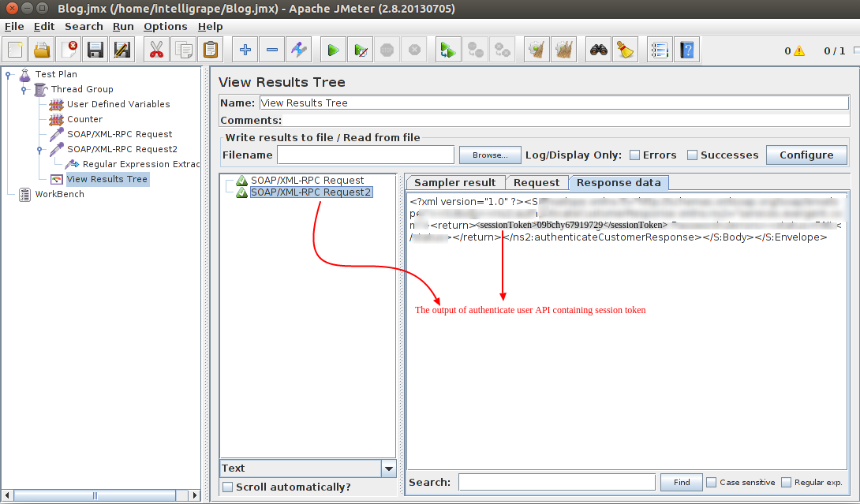This screenshot has width=860, height=504.
Task: Start the test with green play icon
Action: tap(333, 50)
